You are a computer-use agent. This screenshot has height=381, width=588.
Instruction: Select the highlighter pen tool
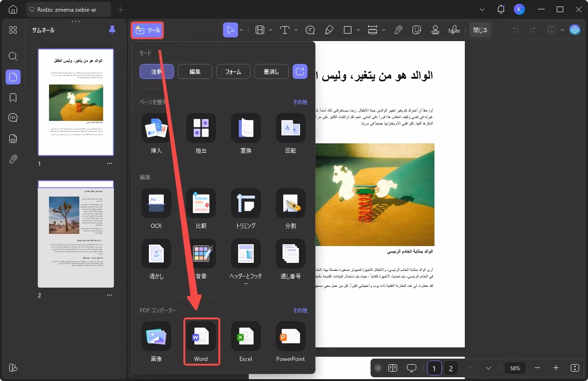tap(329, 29)
